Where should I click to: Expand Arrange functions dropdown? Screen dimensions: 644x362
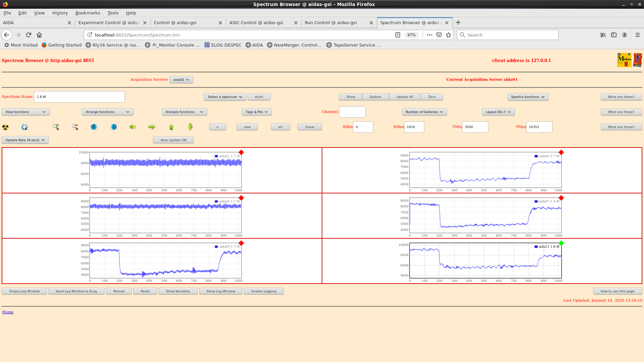coord(107,112)
